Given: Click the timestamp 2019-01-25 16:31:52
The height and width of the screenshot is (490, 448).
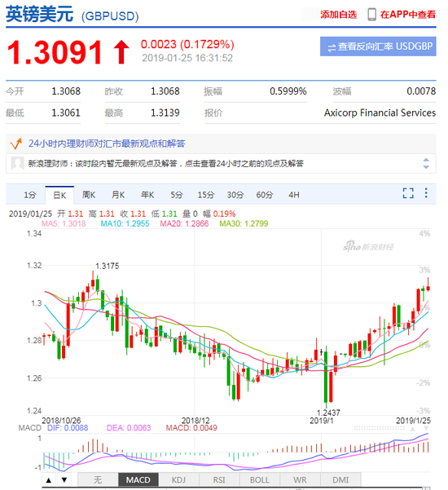Looking at the screenshot, I should click(x=187, y=58).
